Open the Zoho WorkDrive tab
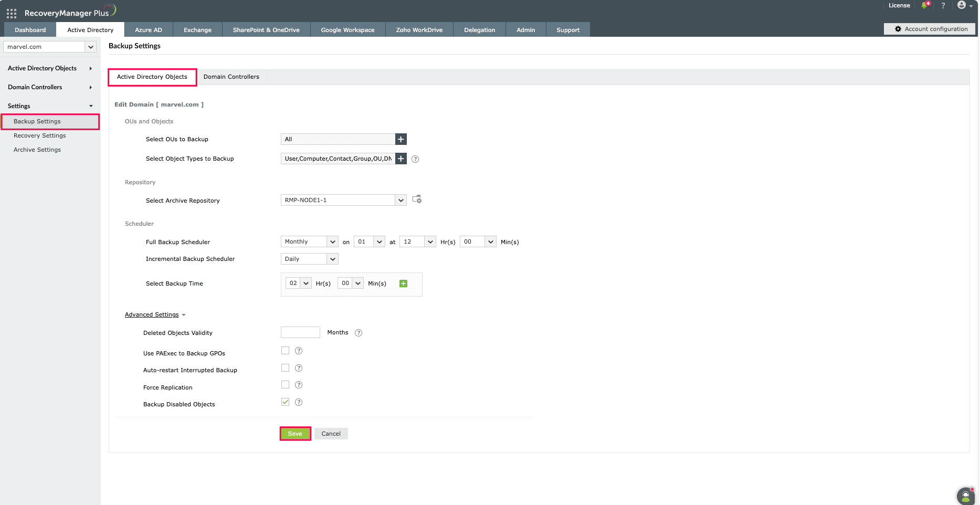This screenshot has width=980, height=505. (x=419, y=30)
